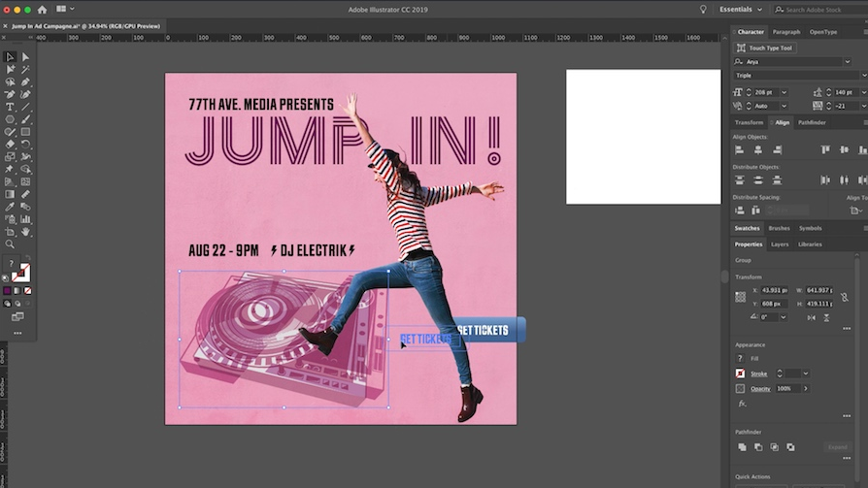The image size is (868, 488).
Task: Open the font family dropdown showing Anya
Action: tap(847, 61)
